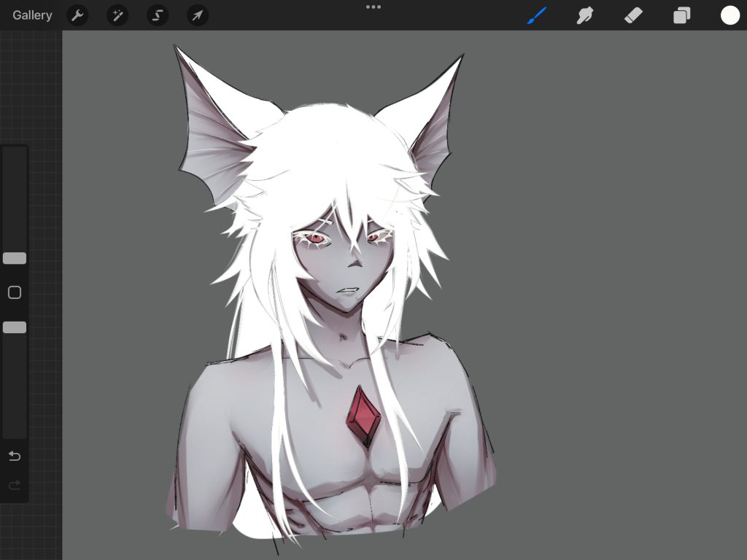Image resolution: width=747 pixels, height=560 pixels.
Task: Select the Eraser tool
Action: coord(633,15)
